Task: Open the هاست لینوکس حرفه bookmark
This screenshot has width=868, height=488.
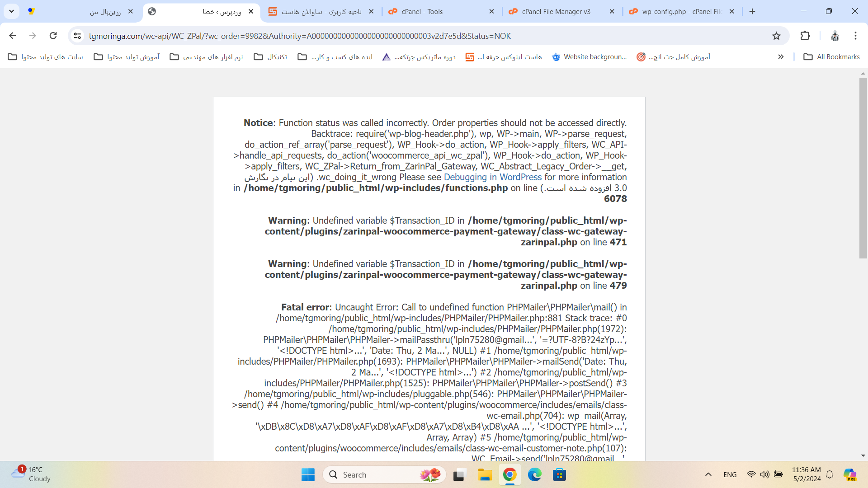Action: coord(504,57)
